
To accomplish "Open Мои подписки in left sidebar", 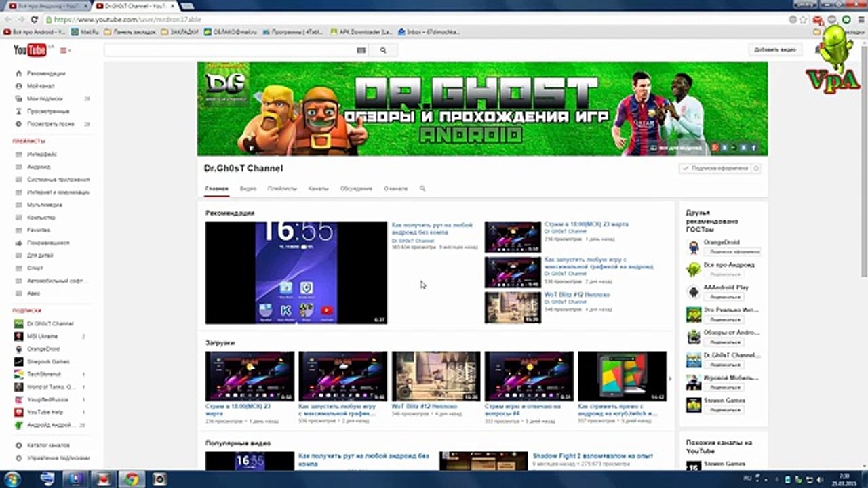I will (45, 99).
